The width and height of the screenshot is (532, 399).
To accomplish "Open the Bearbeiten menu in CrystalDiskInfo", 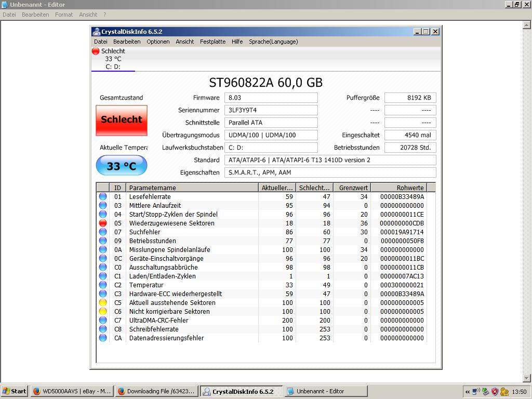I will click(127, 42).
